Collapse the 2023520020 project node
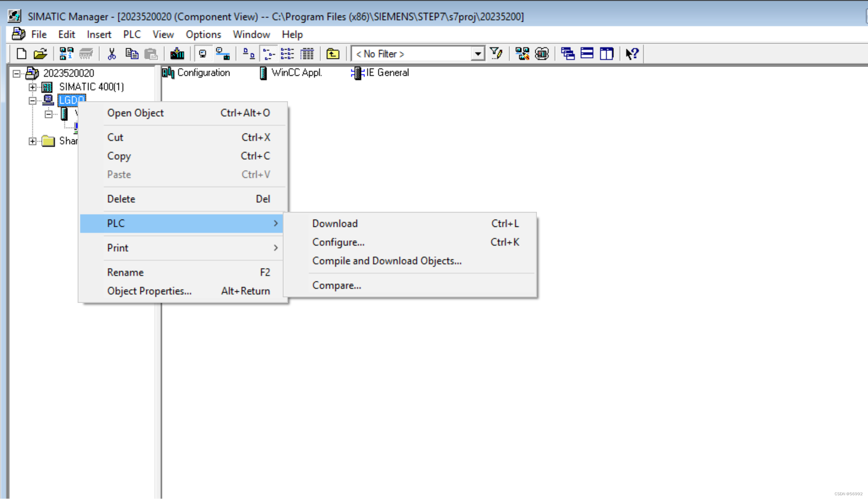 [16, 73]
